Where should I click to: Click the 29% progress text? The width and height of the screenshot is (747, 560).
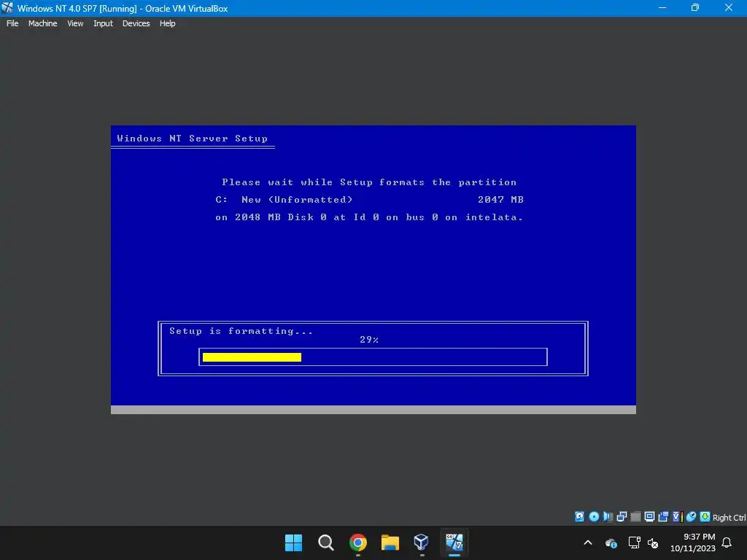coord(369,340)
